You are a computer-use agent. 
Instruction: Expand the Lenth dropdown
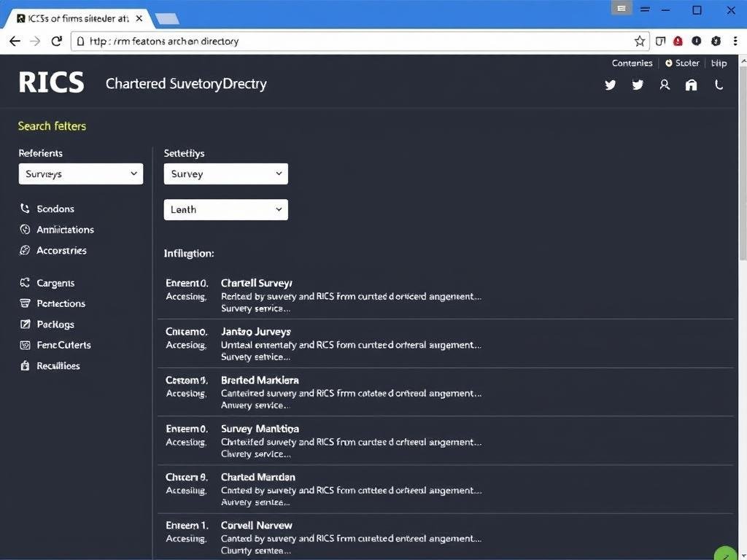(x=226, y=209)
